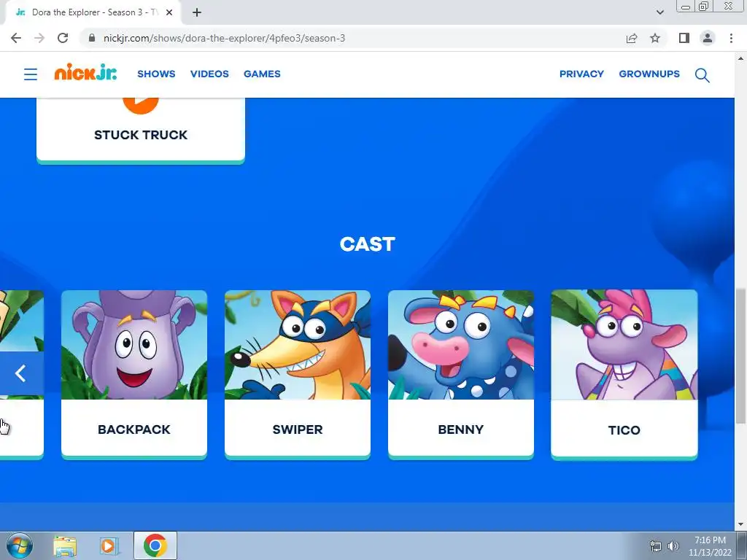
Task: Launch Windows Media Player from the taskbar
Action: coord(109,545)
